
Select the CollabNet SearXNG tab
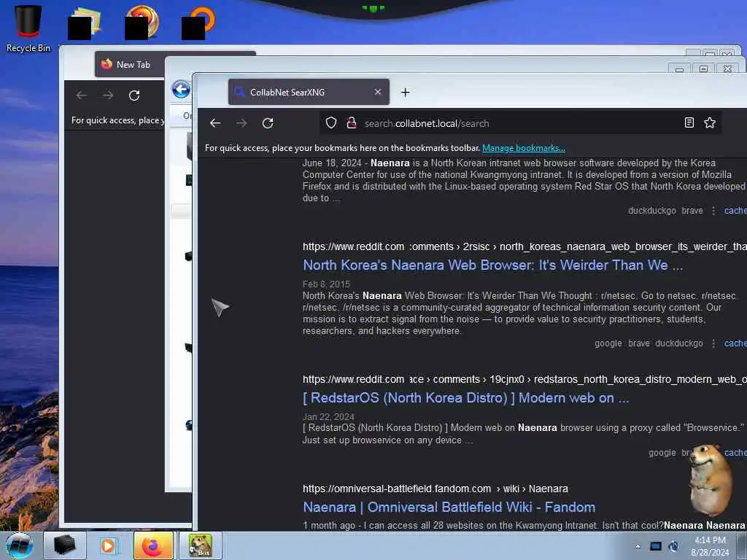(309, 92)
